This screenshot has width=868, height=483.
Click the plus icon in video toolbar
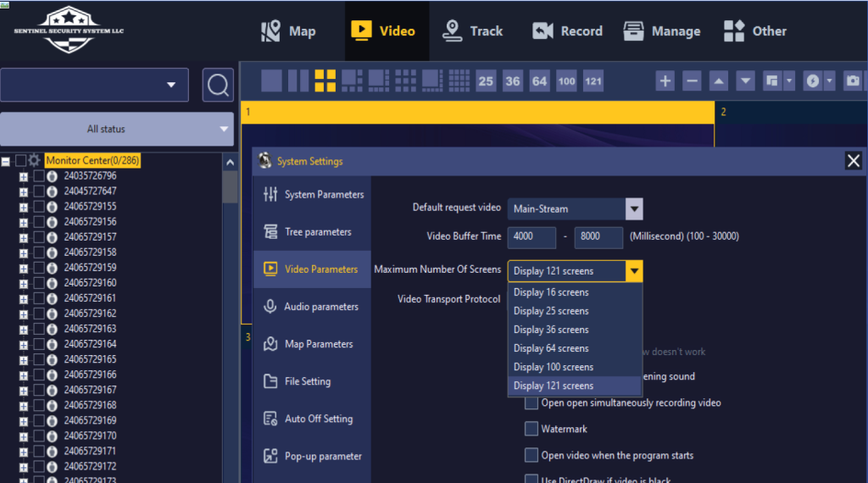[665, 81]
